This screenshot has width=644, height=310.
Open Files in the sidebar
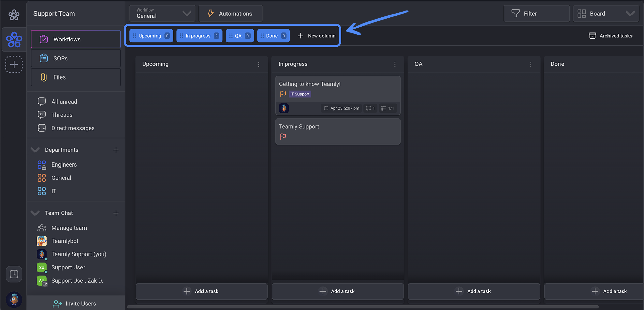point(76,77)
